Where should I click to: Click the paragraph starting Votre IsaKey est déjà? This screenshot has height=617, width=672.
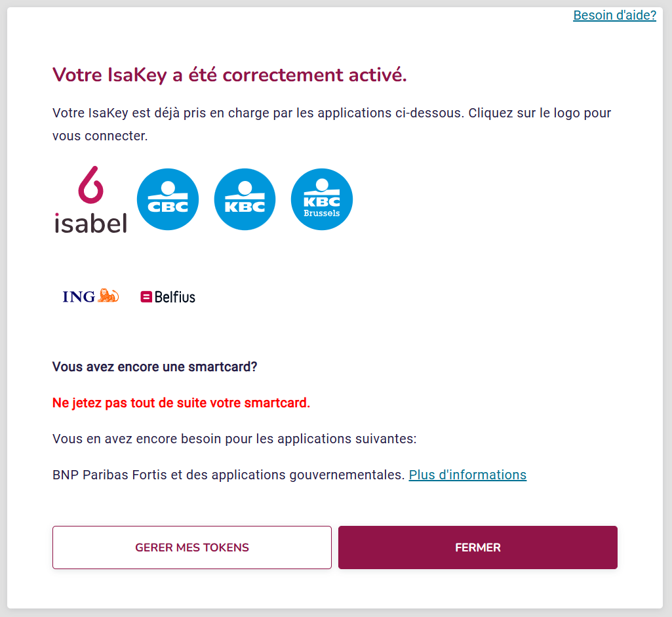tap(332, 125)
